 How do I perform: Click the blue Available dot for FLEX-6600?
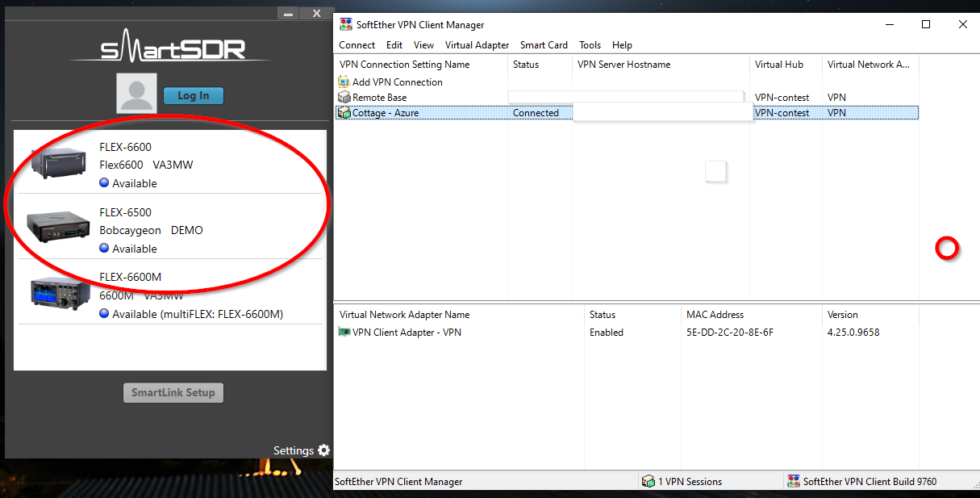(104, 183)
